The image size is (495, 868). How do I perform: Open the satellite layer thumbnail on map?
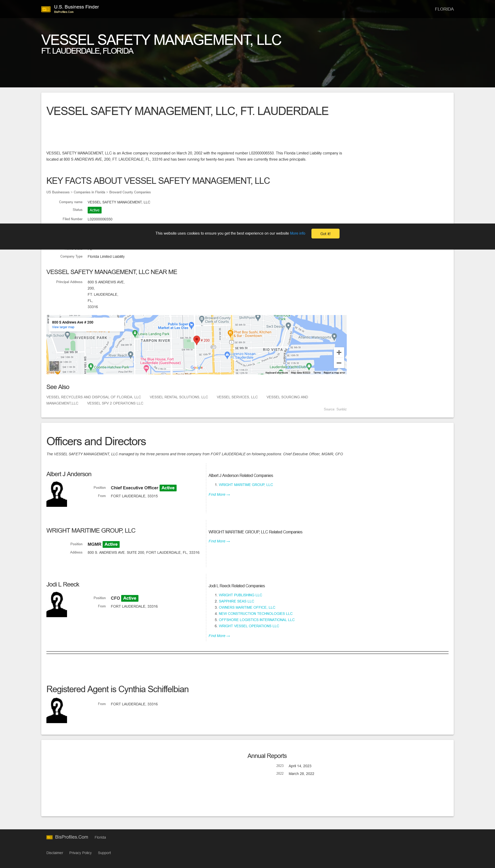pyautogui.click(x=54, y=366)
